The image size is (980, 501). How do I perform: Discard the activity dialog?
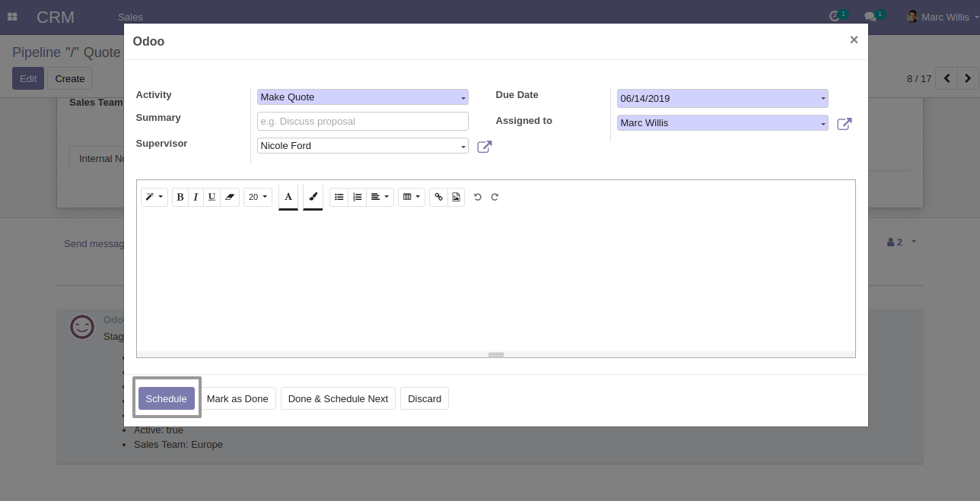coord(425,398)
